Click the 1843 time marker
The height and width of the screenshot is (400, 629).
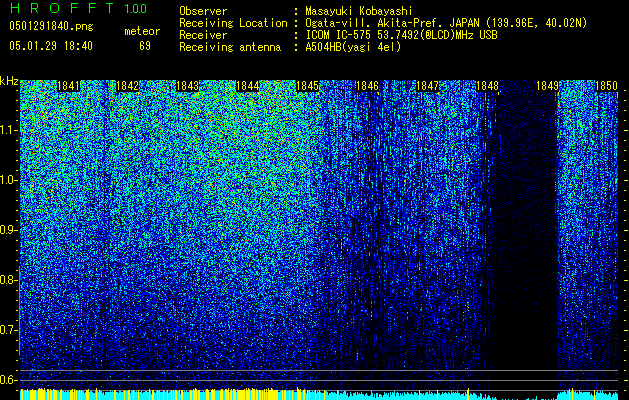pyautogui.click(x=187, y=86)
